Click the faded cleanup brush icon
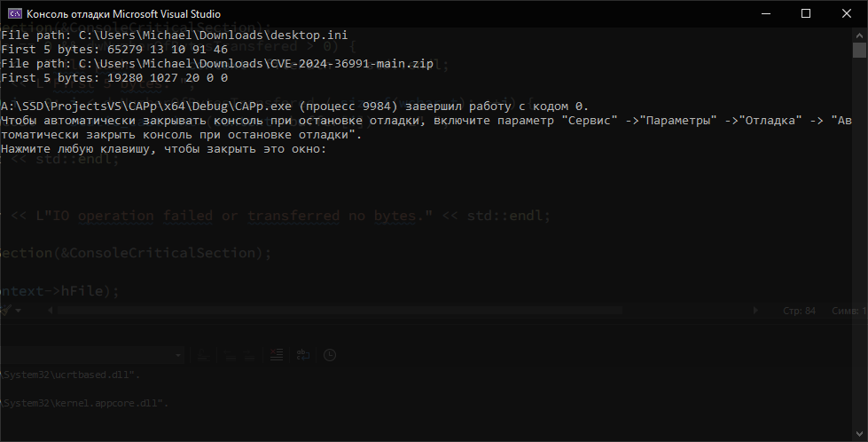 (5, 310)
